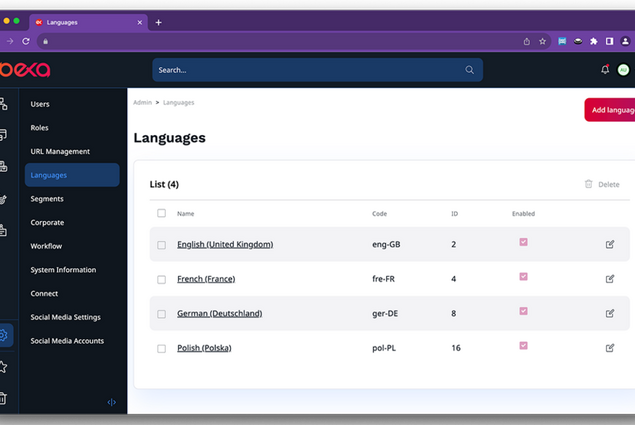Open the notifications bell
The width and height of the screenshot is (635, 425).
pyautogui.click(x=605, y=70)
